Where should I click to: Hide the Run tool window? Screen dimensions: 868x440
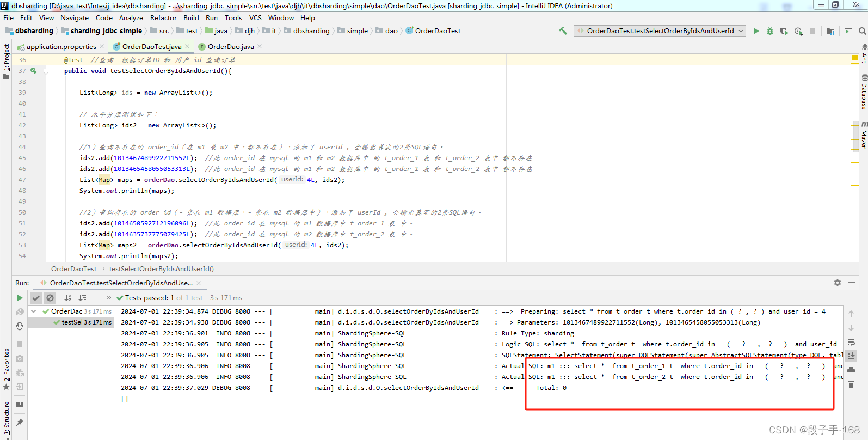(x=852, y=283)
